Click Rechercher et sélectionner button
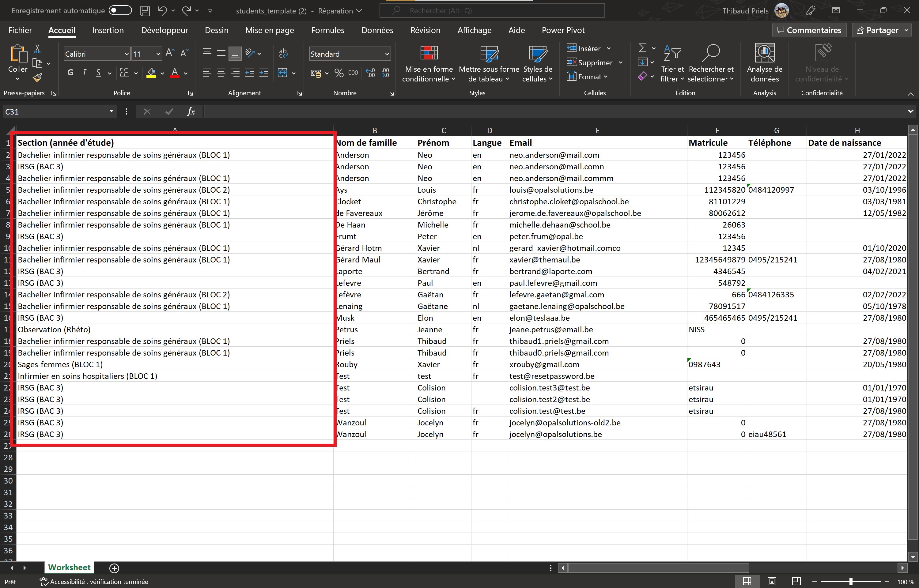 tap(711, 63)
